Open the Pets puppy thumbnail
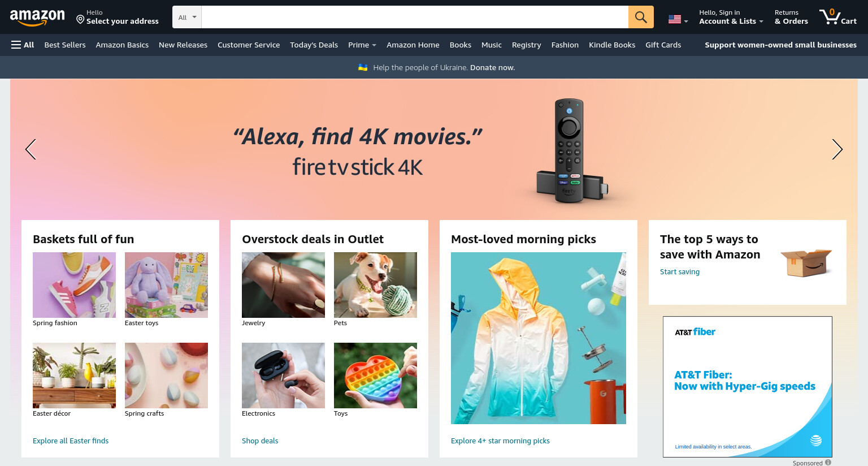868x466 pixels. [375, 285]
